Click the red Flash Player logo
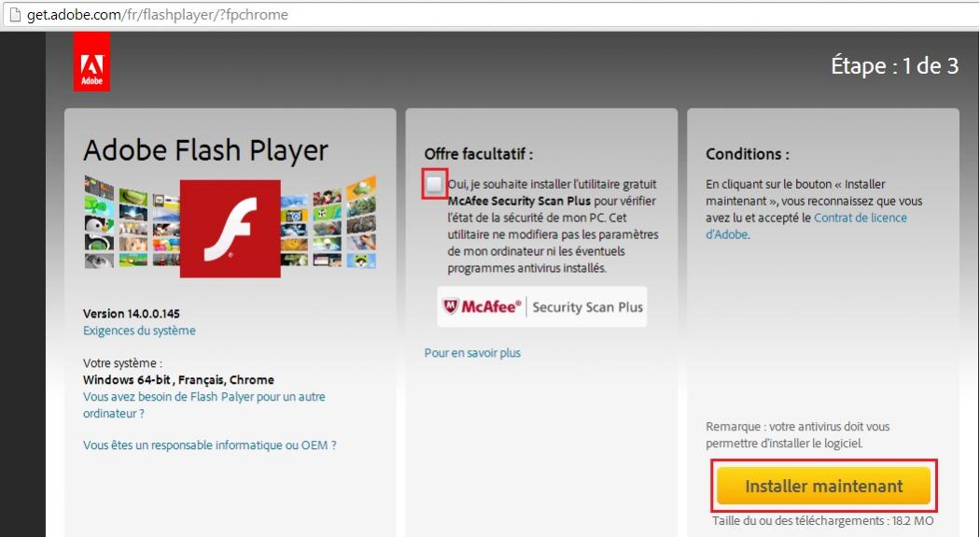980x537 pixels. (230, 229)
